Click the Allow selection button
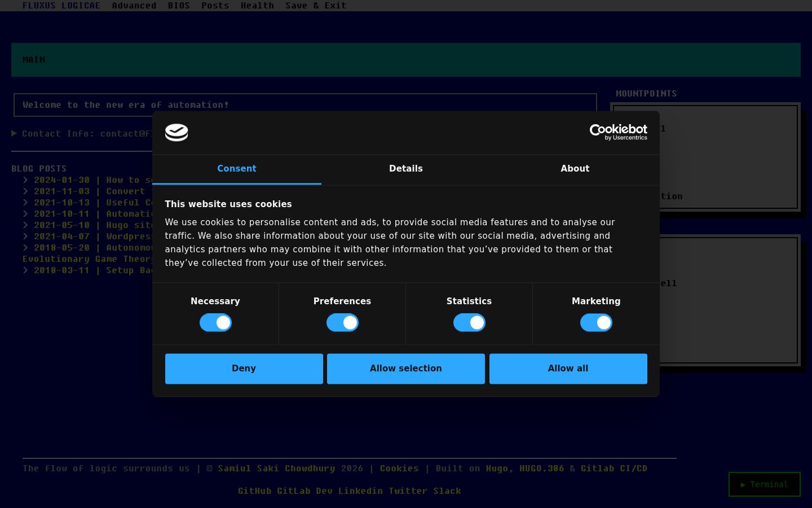 406,369
